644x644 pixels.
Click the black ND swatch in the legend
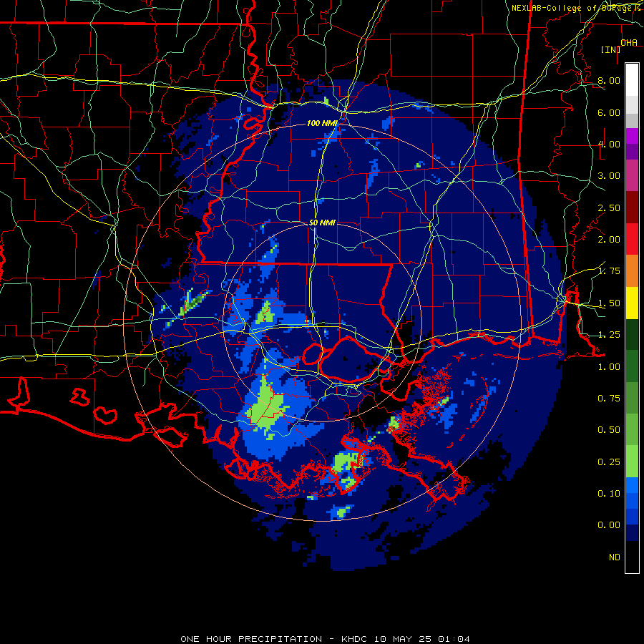coord(632,557)
